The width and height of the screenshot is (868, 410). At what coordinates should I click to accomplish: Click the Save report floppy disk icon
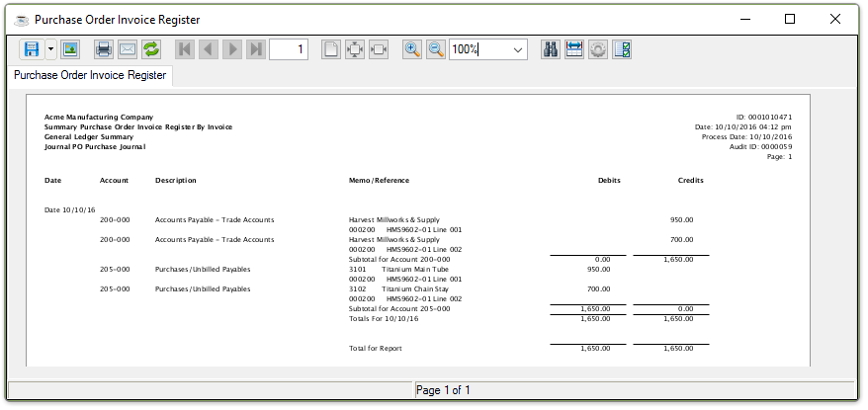[x=31, y=49]
